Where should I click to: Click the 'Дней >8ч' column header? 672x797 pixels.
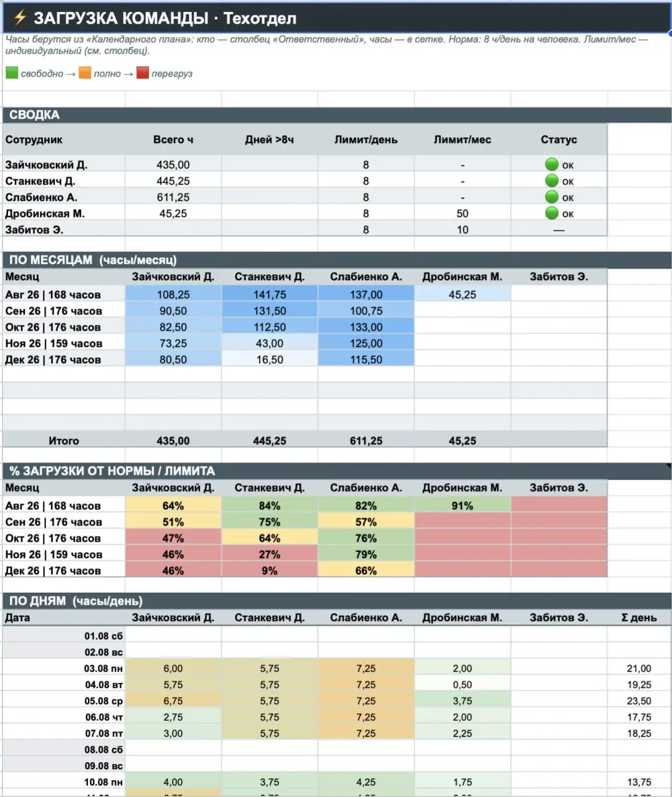pos(270,139)
